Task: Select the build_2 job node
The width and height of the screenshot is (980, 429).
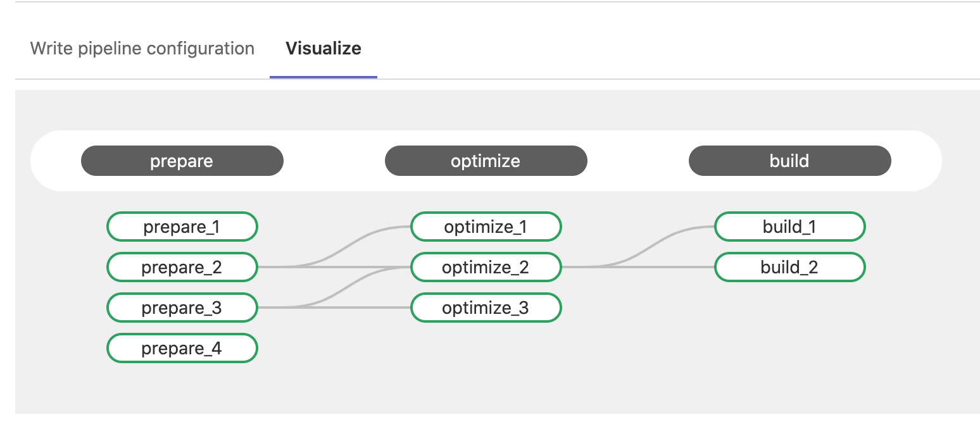Action: point(789,267)
